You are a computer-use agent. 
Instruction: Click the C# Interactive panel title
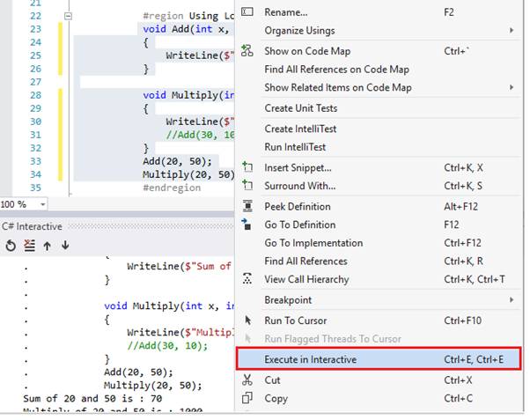[x=32, y=226]
